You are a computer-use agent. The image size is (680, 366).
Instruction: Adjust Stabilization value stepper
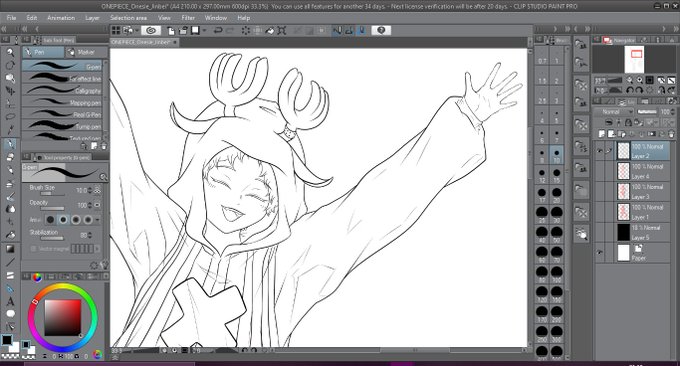90,235
